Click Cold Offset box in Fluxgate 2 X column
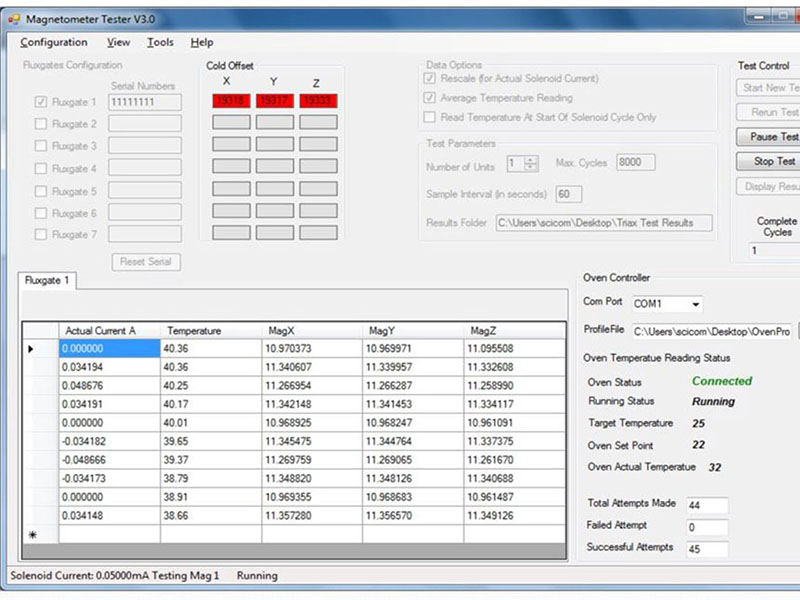 (x=231, y=122)
